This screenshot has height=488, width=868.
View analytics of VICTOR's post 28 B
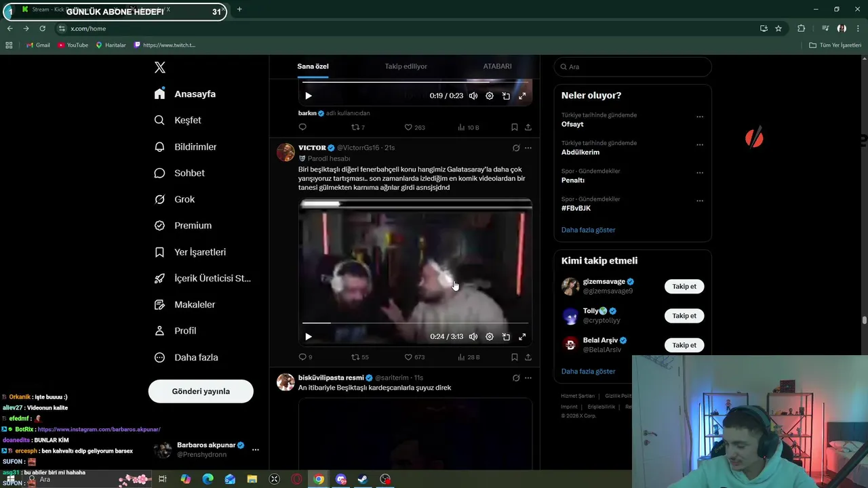469,357
